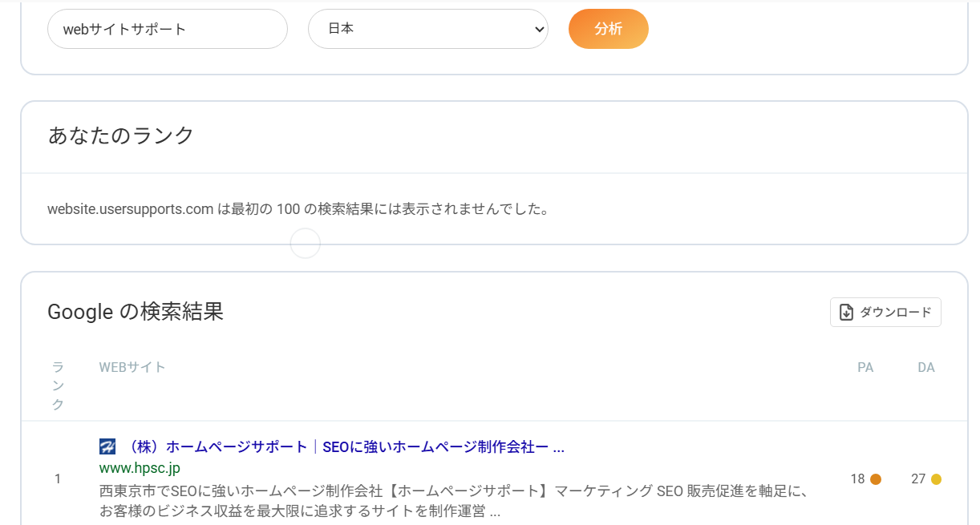Visit the www.hpsc.jp green URL
Screen dimensions: 980x525
140,467
